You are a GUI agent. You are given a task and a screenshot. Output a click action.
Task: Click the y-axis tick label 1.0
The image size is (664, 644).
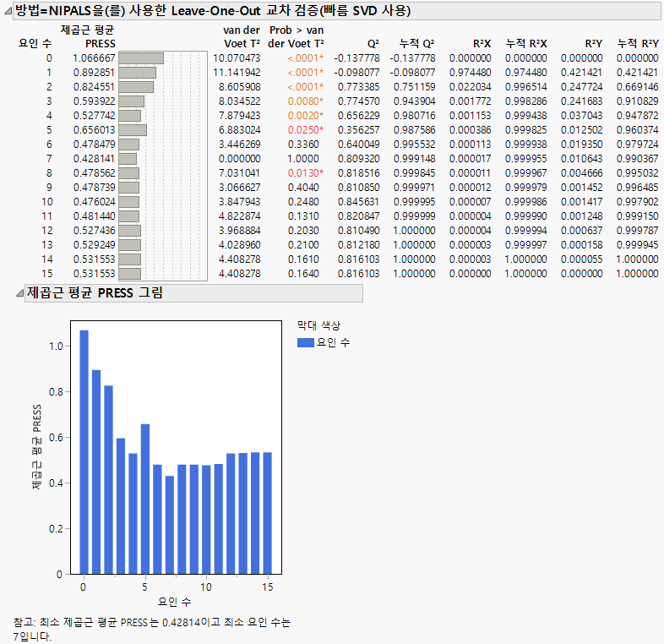(56, 347)
